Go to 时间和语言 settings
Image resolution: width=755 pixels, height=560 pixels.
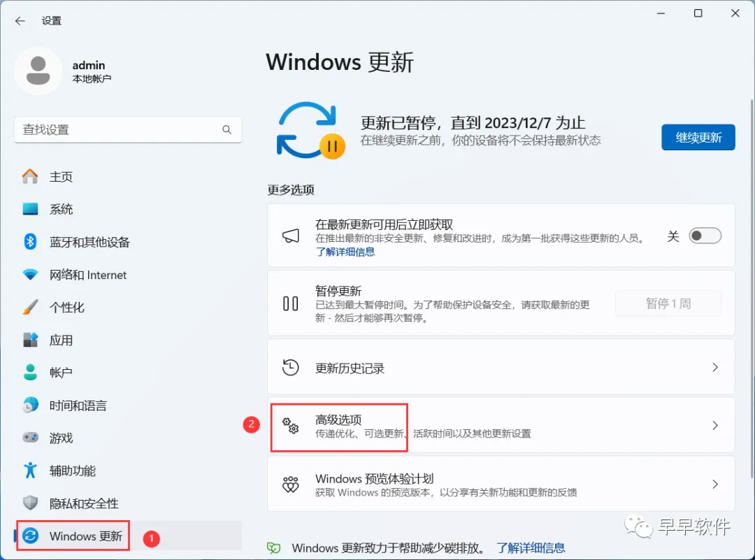(128, 405)
